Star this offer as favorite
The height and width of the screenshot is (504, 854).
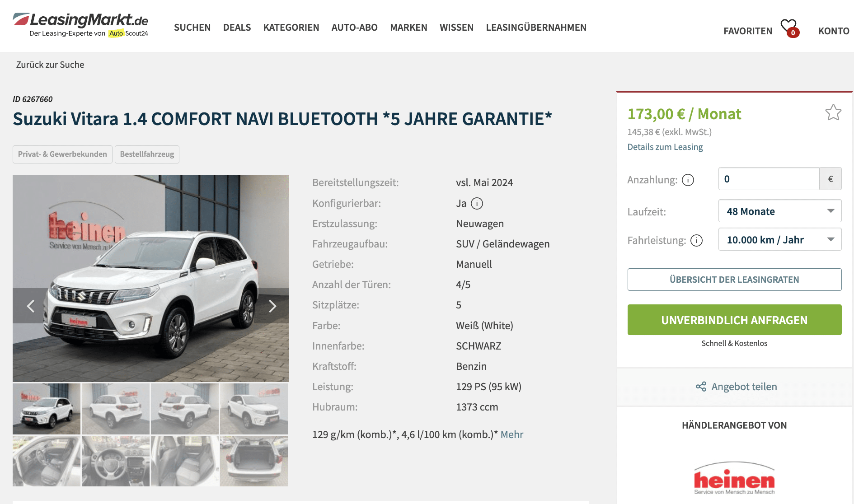coord(833,112)
